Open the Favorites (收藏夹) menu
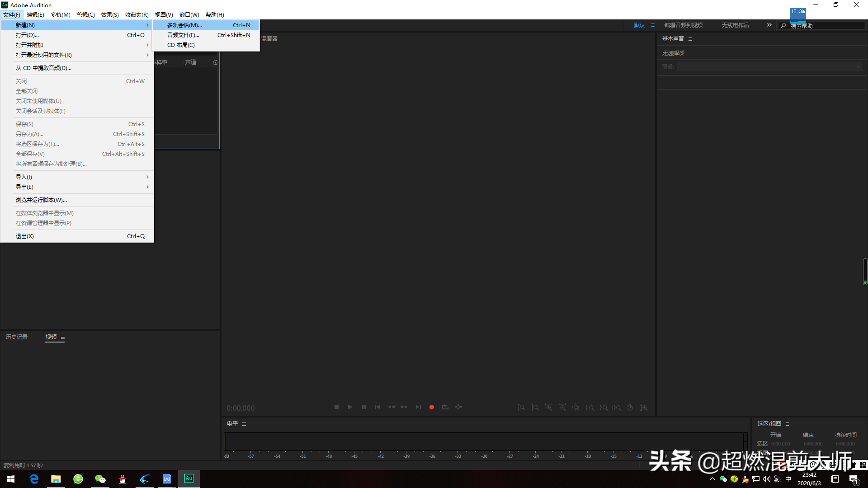868x488 pixels. 137,15
